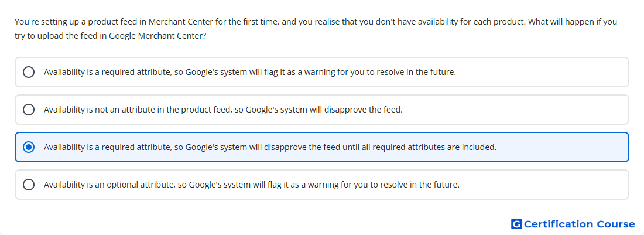Select radio button for "optional attribute" answer
The width and height of the screenshot is (644, 235).
pyautogui.click(x=29, y=185)
